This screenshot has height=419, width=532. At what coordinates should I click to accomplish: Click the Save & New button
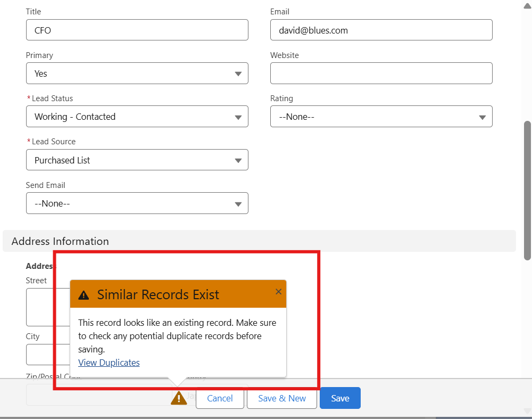[x=281, y=398]
